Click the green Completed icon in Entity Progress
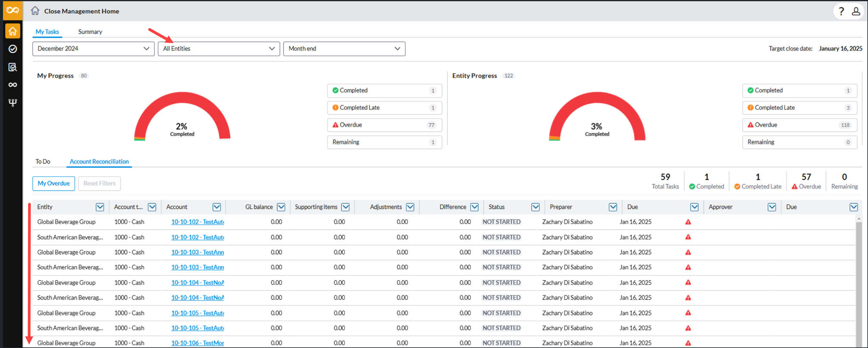Viewport: 868px width, 348px height. coord(750,90)
